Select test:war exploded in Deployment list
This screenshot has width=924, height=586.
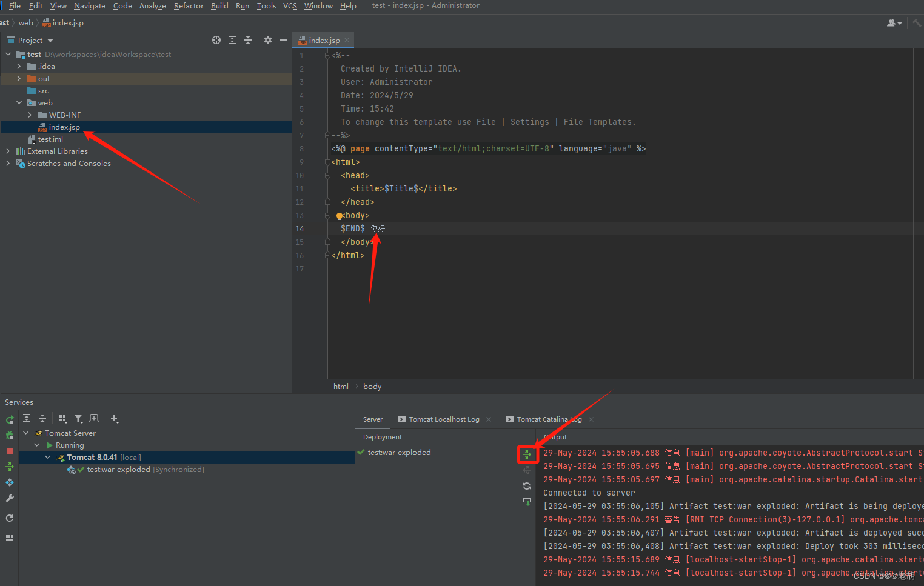[399, 453]
